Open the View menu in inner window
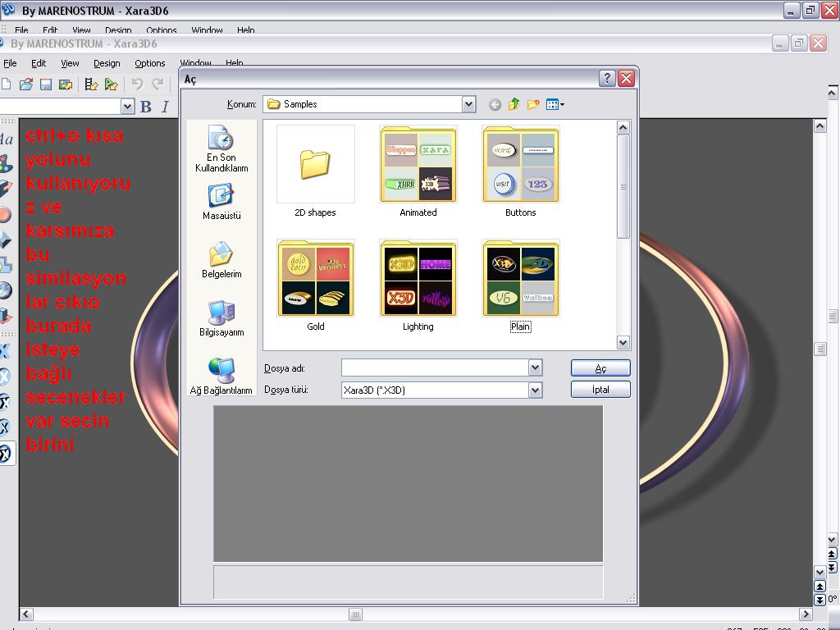 (x=70, y=63)
